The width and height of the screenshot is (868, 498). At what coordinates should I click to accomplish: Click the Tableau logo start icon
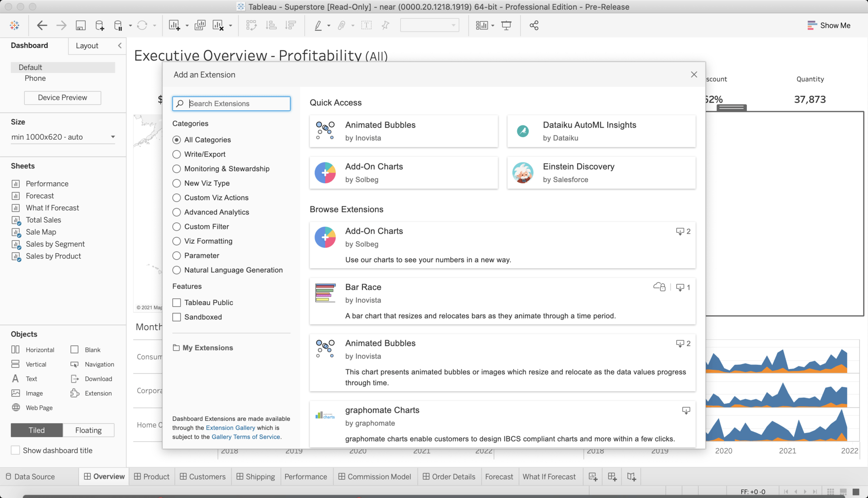coord(14,25)
